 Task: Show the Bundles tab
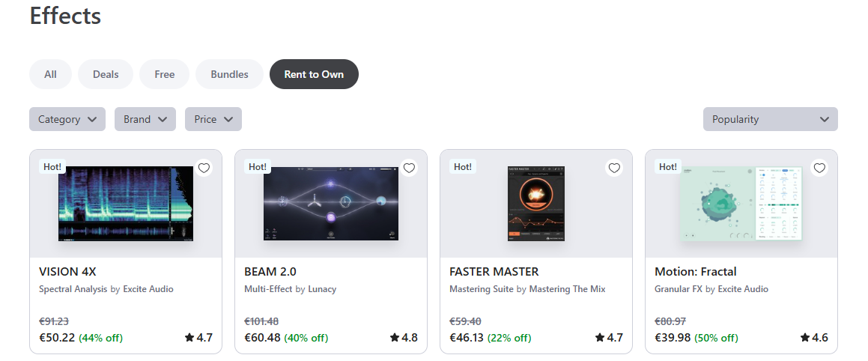229,74
